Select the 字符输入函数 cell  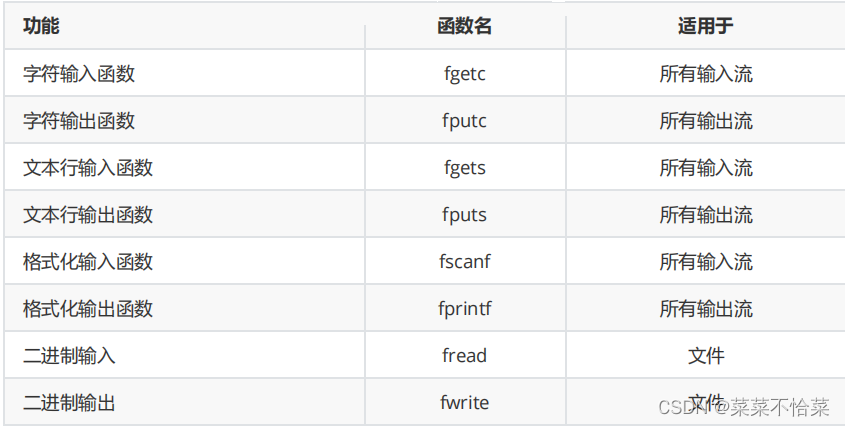click(79, 73)
